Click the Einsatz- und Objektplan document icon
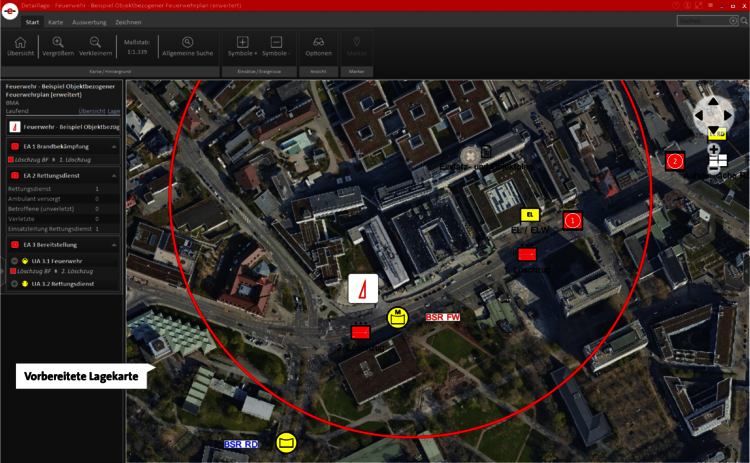 (x=486, y=152)
